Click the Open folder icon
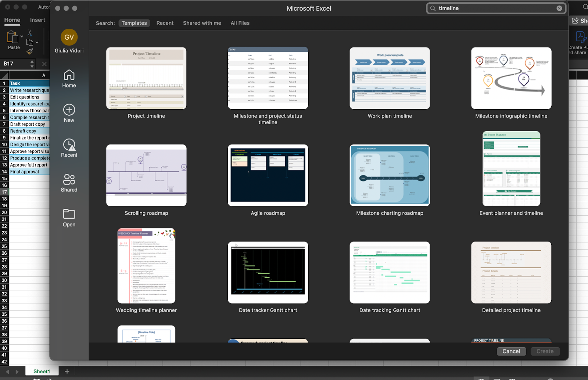588x380 pixels. 69,214
